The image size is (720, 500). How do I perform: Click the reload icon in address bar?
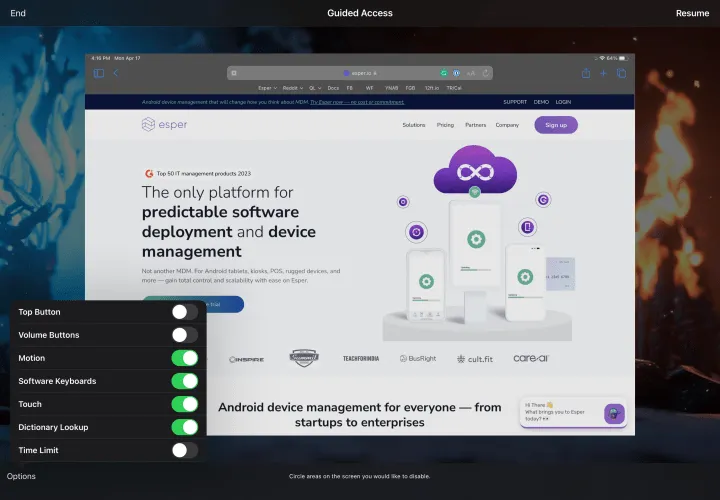tap(485, 73)
